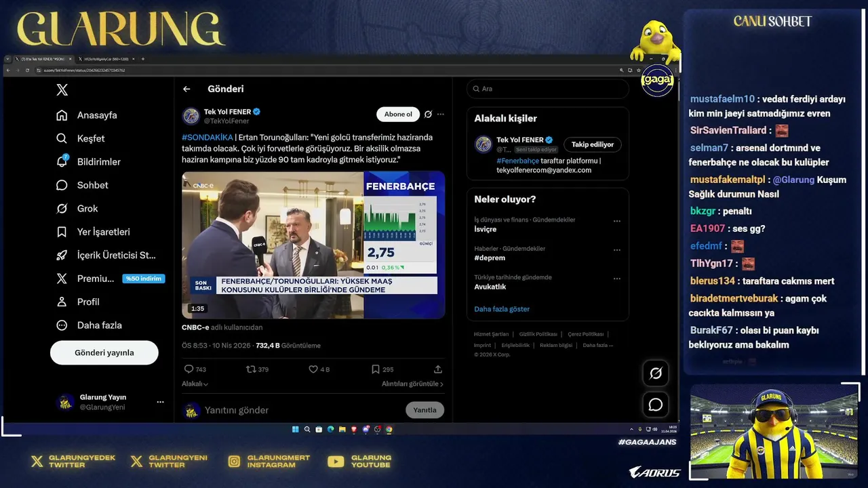This screenshot has height=488, width=868.
Task: Open more options for #deprem trend
Action: click(x=617, y=249)
